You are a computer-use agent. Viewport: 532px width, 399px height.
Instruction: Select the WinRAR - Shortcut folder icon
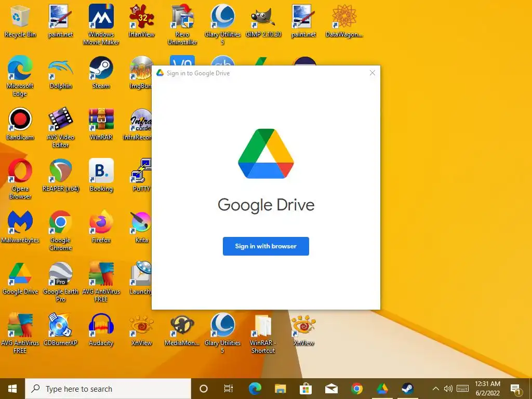tap(263, 334)
